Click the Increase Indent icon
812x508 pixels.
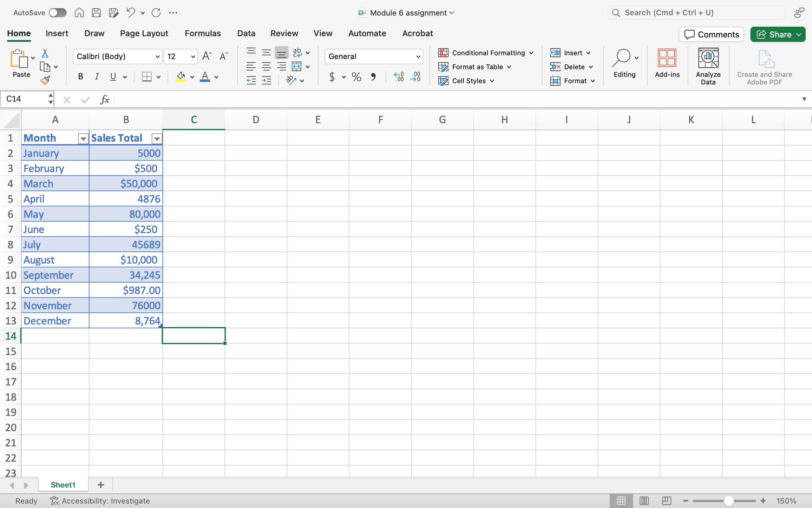266,80
